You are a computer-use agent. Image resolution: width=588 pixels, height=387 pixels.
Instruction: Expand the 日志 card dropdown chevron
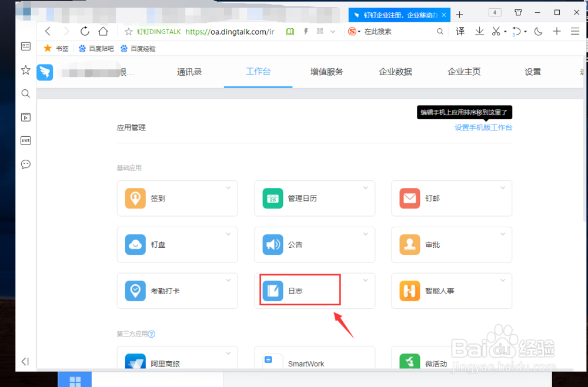point(366,280)
